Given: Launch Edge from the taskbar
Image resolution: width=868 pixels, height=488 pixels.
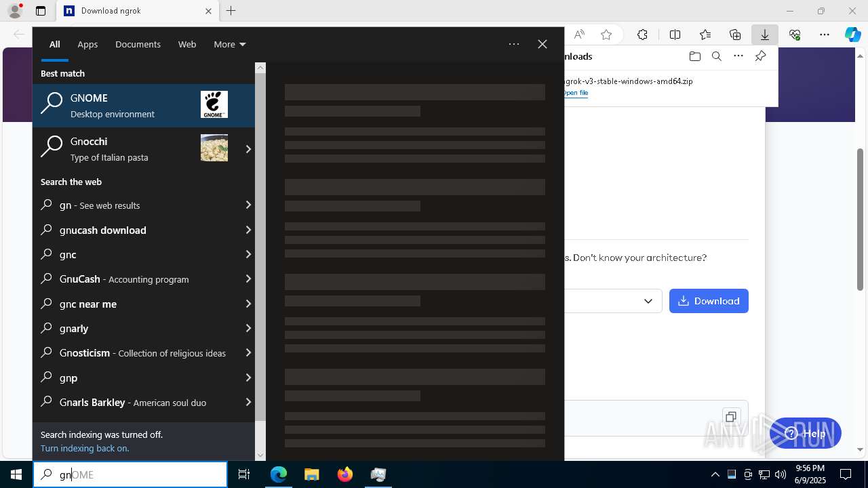Looking at the screenshot, I should [279, 474].
